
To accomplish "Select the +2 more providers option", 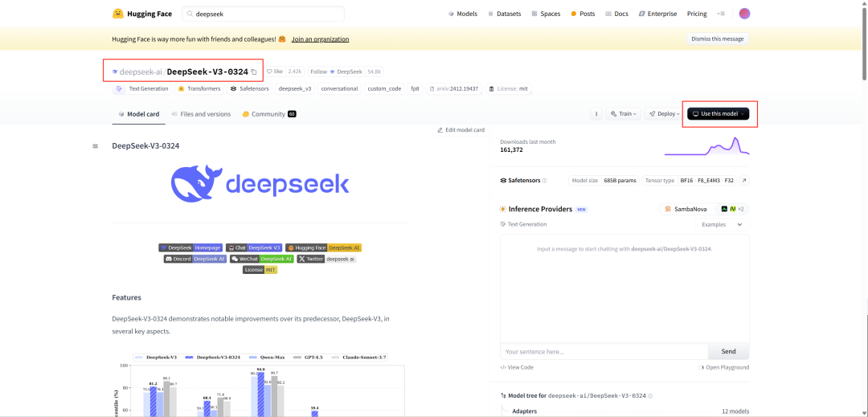I will [x=732, y=209].
